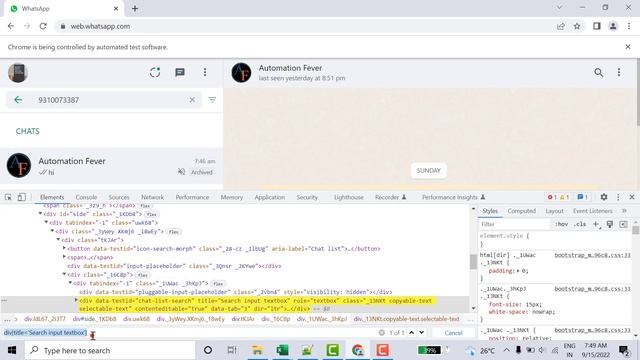Click the Styles filter field
Viewport: 640px width, 360px height.
(x=514, y=224)
